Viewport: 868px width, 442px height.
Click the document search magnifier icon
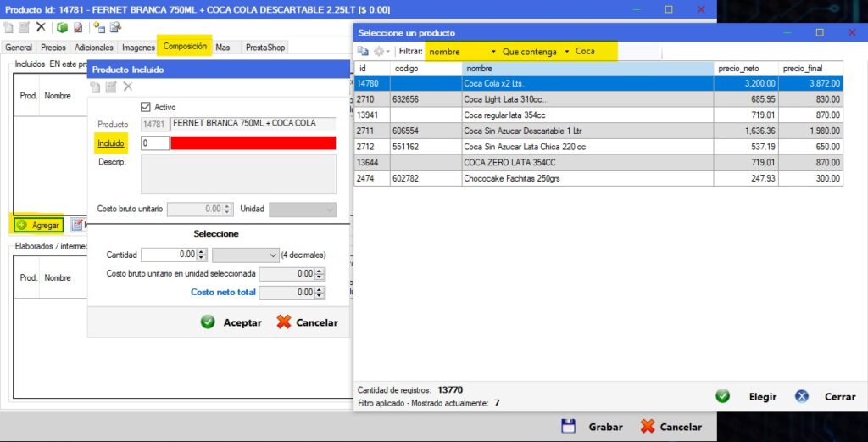115,27
